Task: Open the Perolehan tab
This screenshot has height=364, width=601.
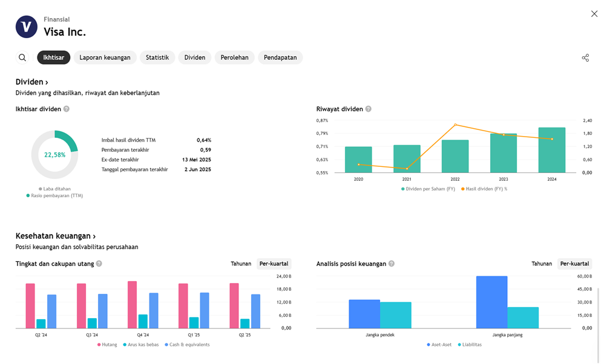Action: point(235,57)
